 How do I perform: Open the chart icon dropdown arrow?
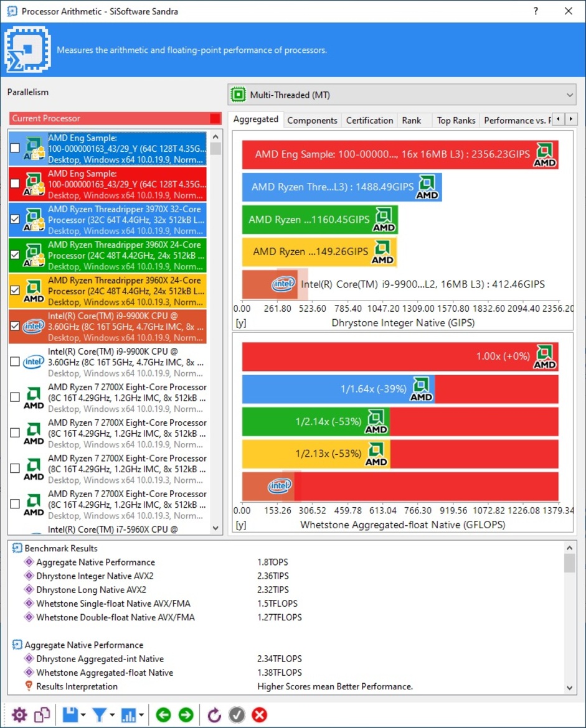141,715
